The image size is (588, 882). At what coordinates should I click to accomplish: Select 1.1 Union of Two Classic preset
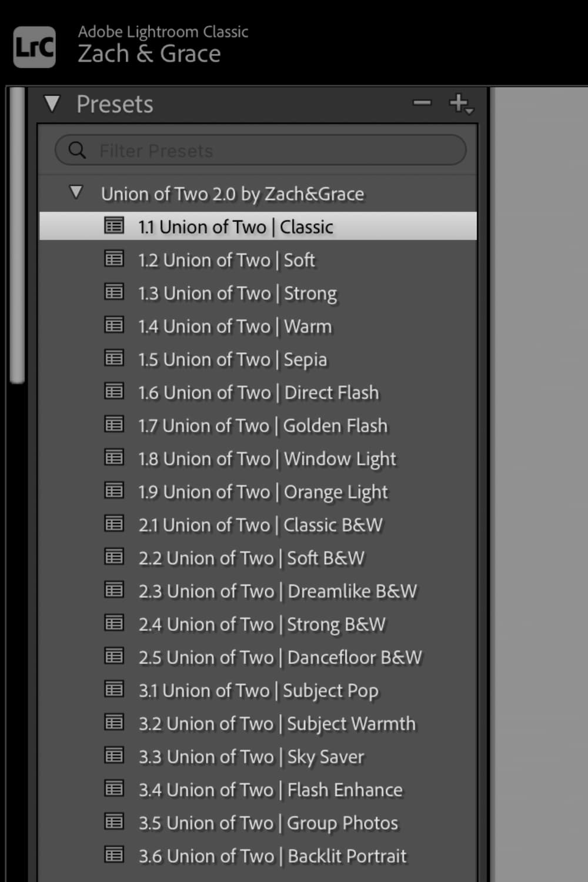(235, 226)
